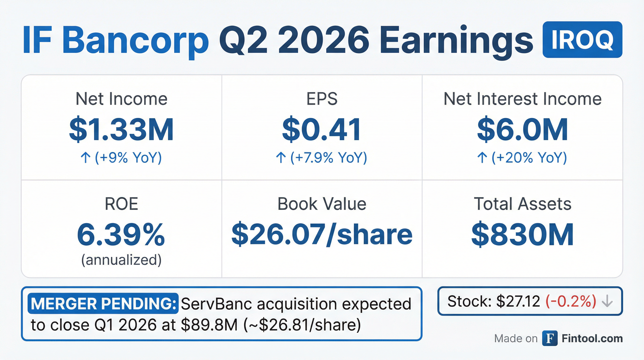Open the Fintool.com link

(x=592, y=338)
